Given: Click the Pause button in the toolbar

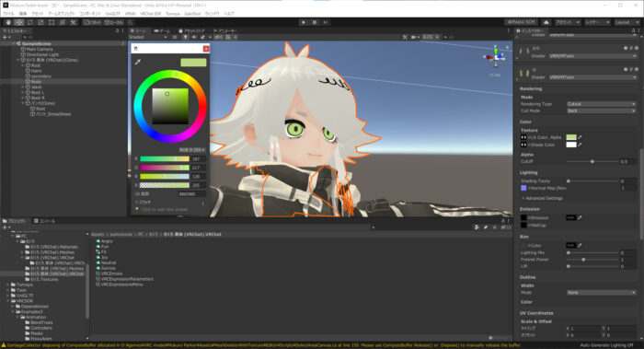Looking at the screenshot, I should [x=315, y=22].
